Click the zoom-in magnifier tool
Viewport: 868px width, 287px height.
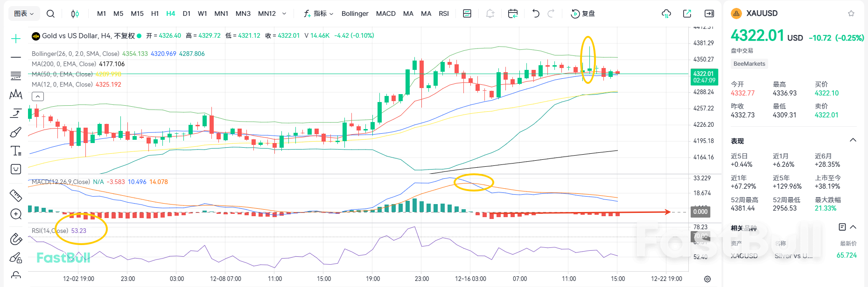click(16, 214)
